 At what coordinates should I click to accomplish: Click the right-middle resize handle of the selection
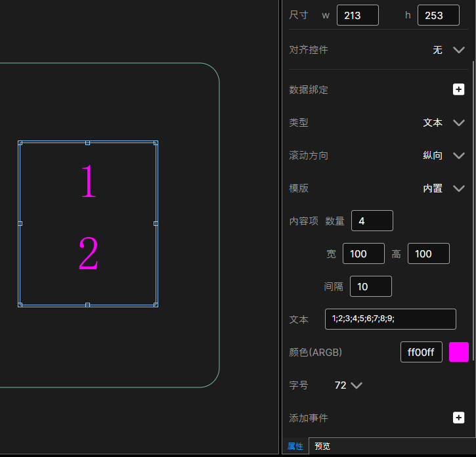click(x=156, y=224)
